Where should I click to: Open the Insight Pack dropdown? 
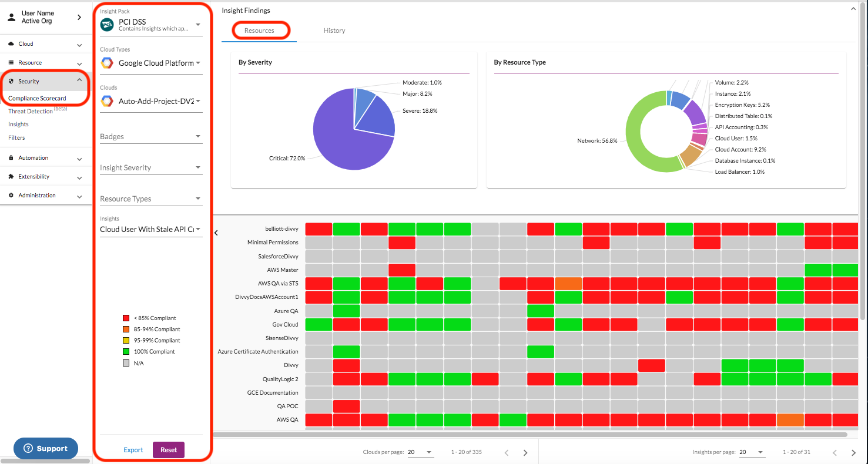click(151, 25)
